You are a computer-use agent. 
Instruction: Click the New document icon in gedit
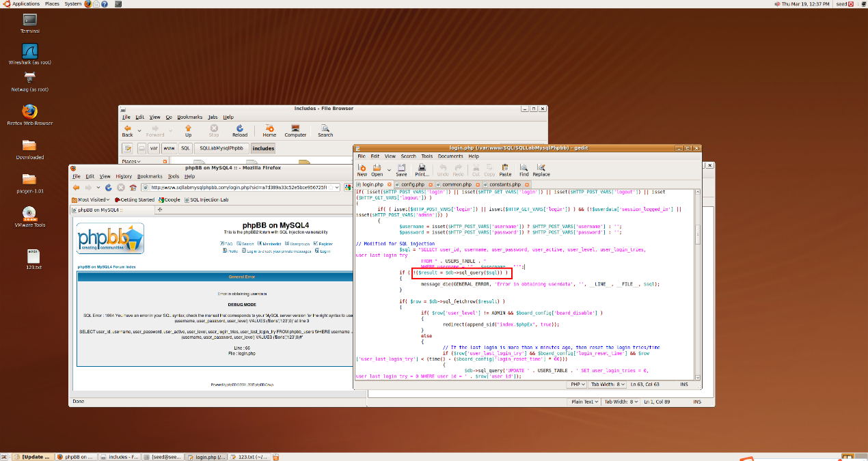362,169
